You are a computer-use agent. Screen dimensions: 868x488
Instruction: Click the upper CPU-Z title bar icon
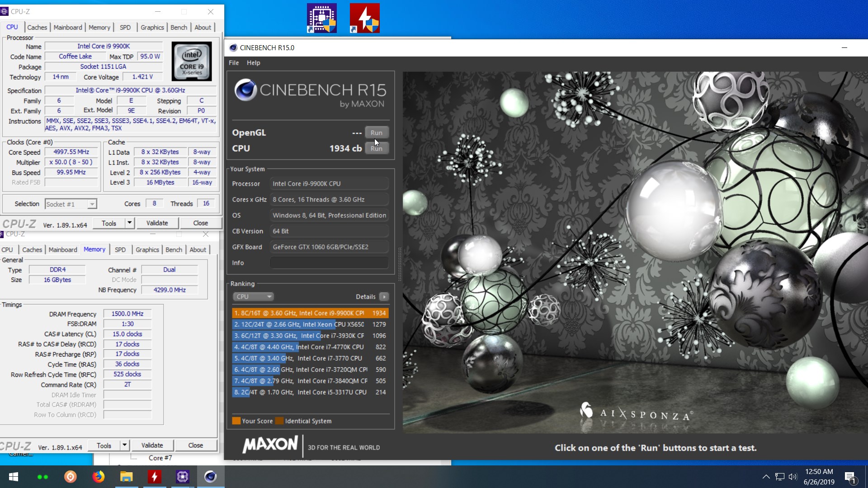coord(5,11)
